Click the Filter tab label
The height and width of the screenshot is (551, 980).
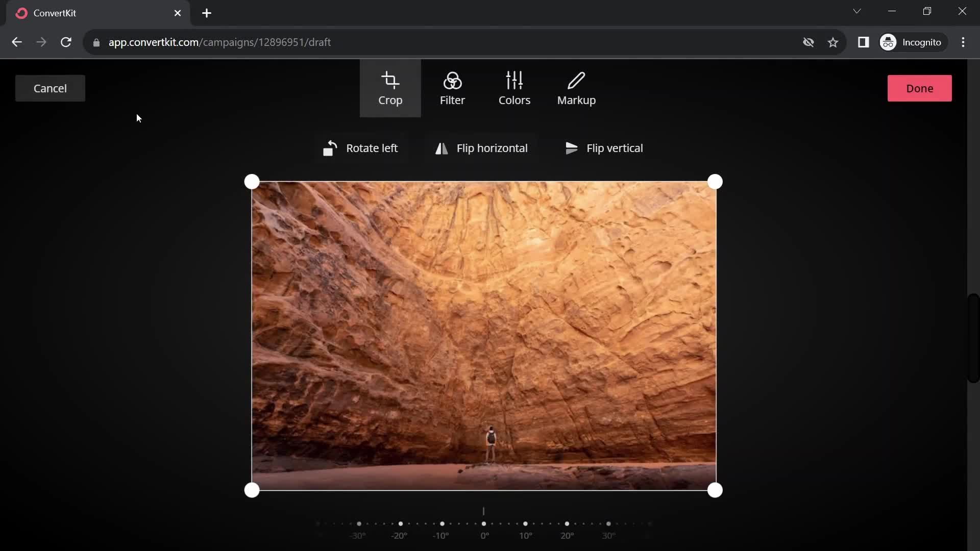click(452, 99)
